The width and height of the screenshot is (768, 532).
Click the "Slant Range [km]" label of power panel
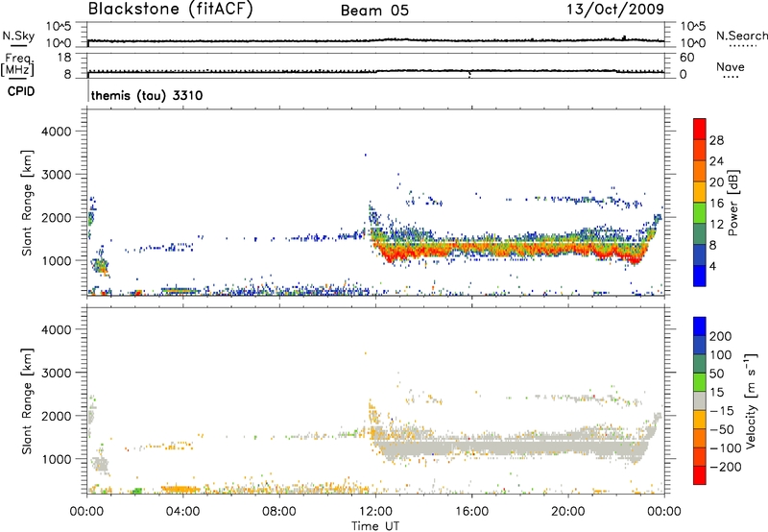tap(27, 203)
